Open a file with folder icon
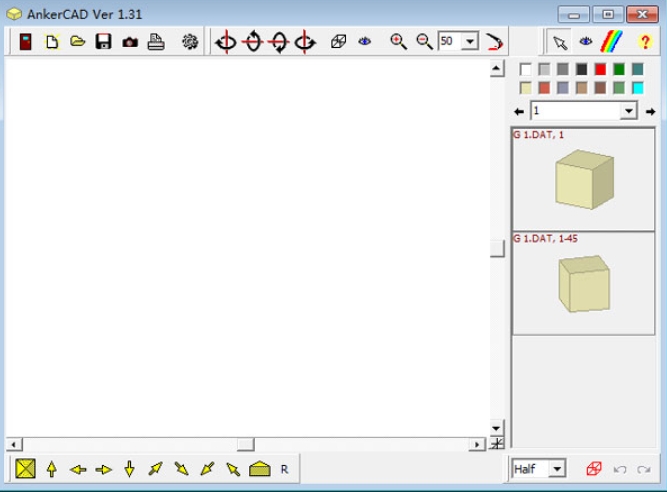 tap(78, 41)
